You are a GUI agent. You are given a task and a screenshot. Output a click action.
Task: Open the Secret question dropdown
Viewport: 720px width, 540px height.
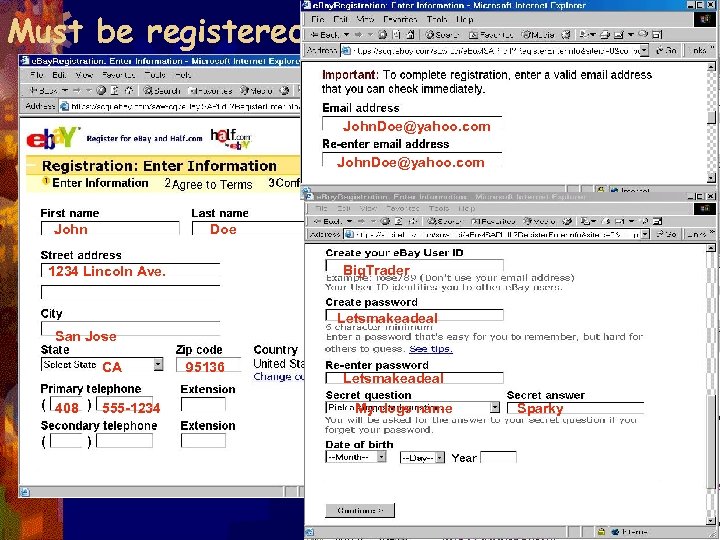click(x=413, y=407)
